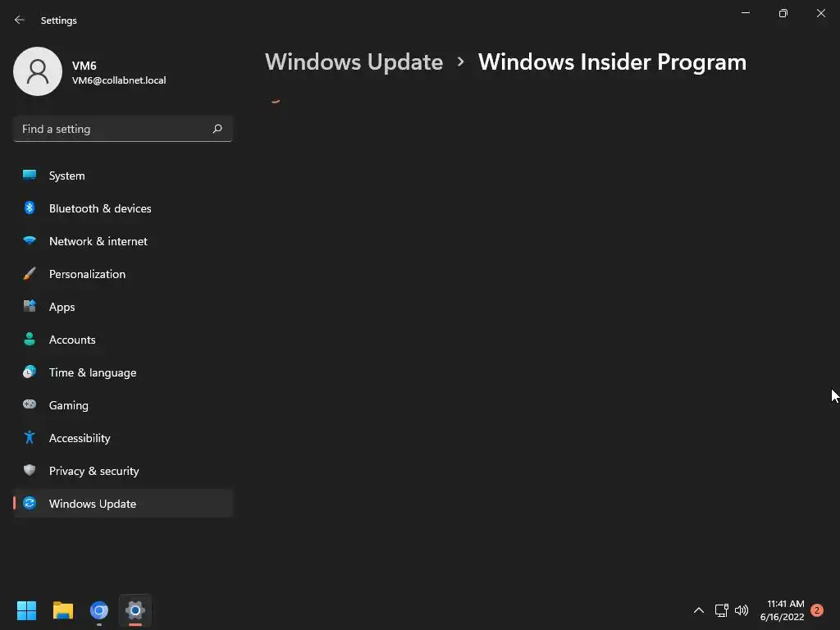Open the Windows Start menu
This screenshot has width=840, height=630.
pyautogui.click(x=26, y=610)
